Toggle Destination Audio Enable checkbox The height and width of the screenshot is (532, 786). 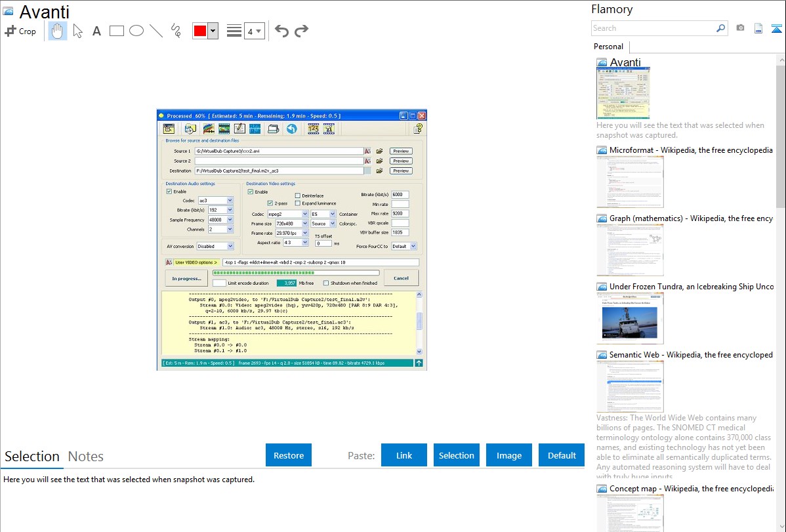tap(169, 192)
